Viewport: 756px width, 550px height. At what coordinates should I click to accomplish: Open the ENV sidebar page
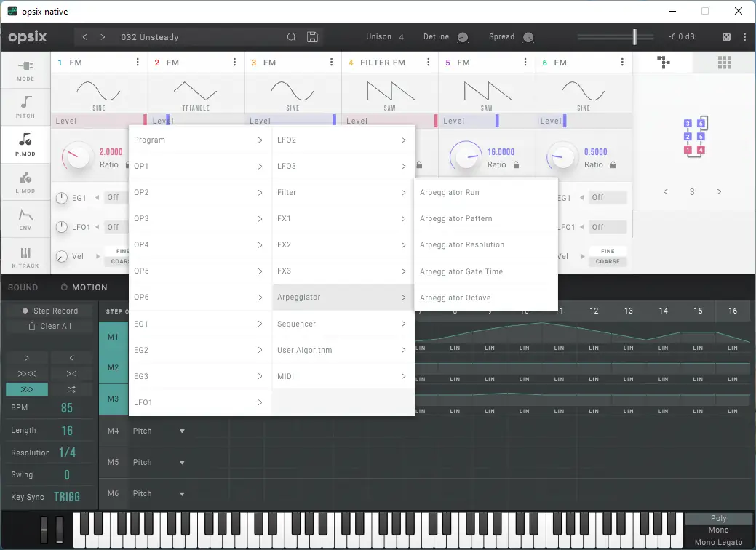[25, 219]
